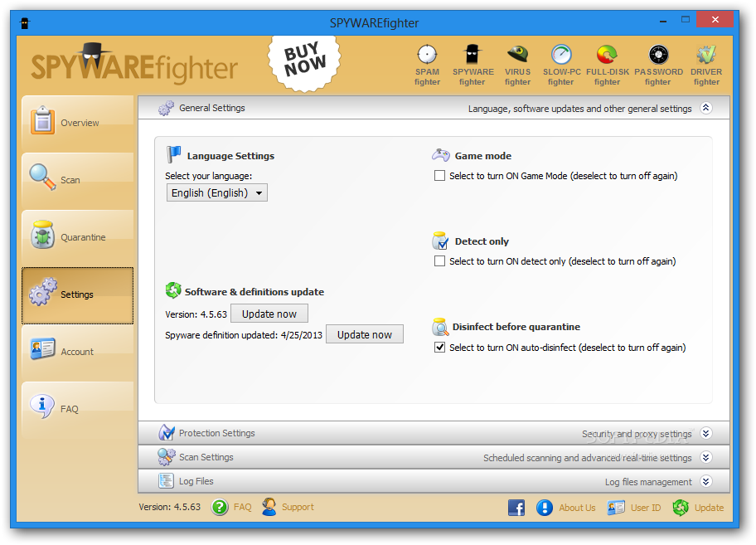Click the Software & definitions update icon
This screenshot has width=756, height=545.
pyautogui.click(x=173, y=290)
